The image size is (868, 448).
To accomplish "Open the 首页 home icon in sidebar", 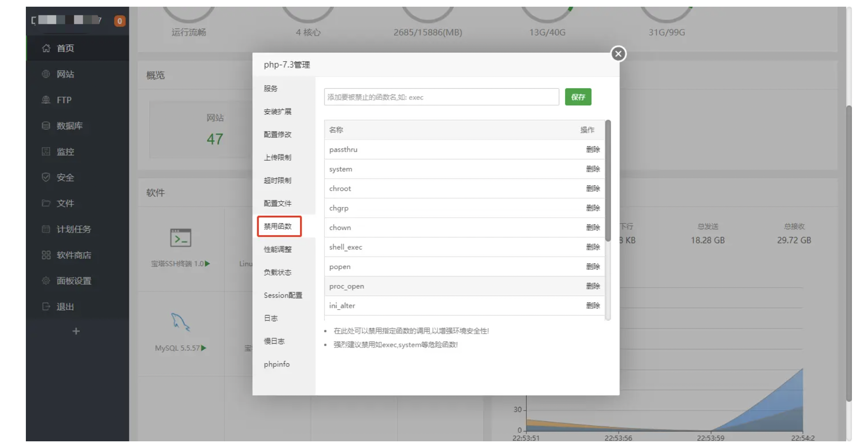I will pyautogui.click(x=46, y=48).
